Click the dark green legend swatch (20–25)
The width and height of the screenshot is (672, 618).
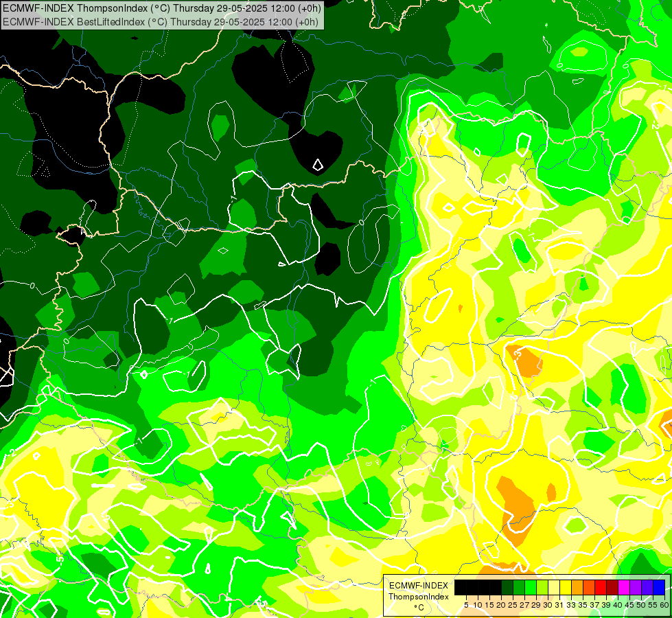[507, 587]
